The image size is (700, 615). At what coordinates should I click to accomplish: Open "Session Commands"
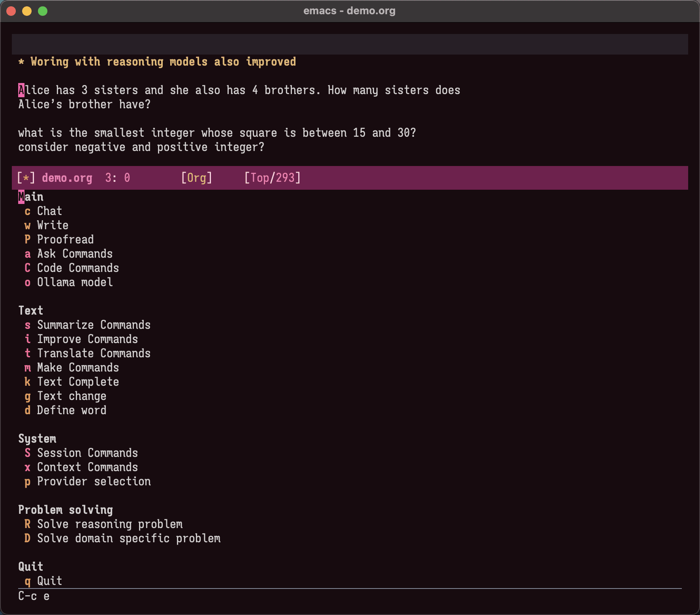pyautogui.click(x=87, y=453)
